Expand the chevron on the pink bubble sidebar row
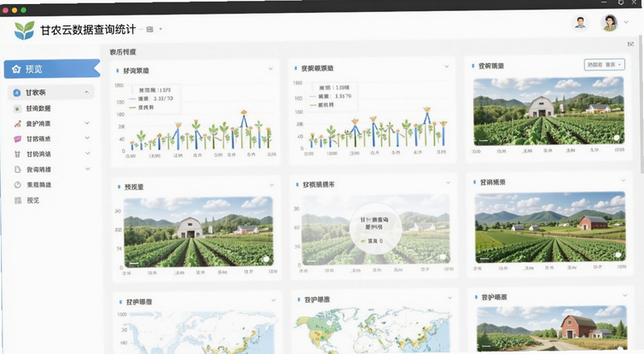 pyautogui.click(x=87, y=138)
